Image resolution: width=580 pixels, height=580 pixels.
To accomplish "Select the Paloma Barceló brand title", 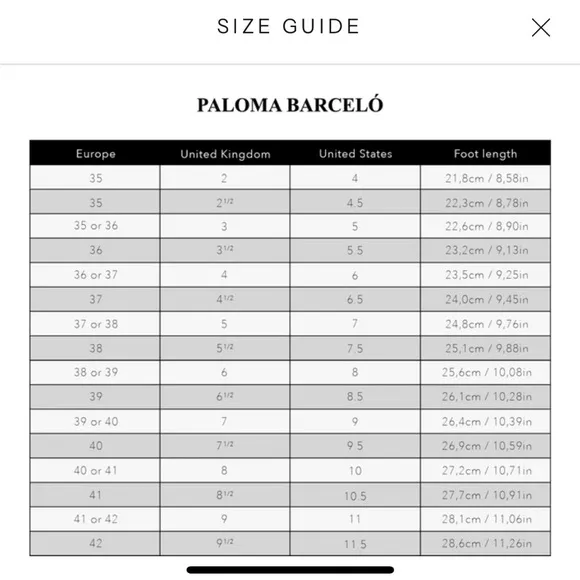I will pyautogui.click(x=290, y=105).
